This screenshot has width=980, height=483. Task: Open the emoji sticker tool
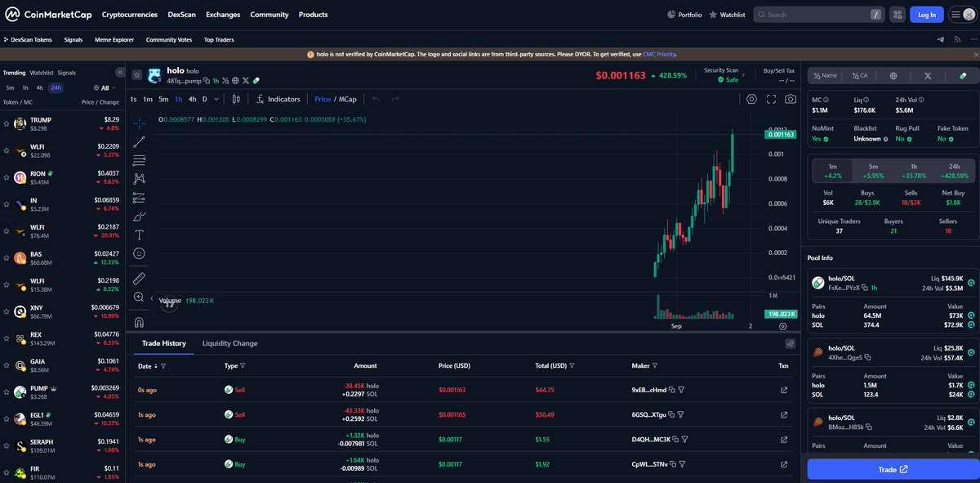tap(139, 254)
